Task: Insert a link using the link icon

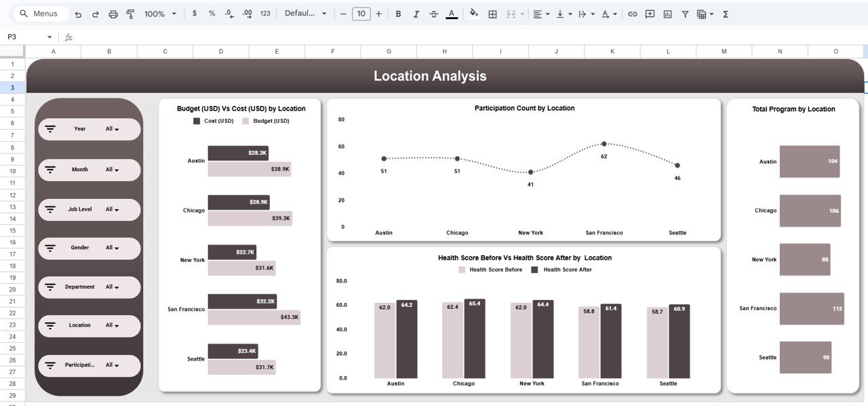Action: pyautogui.click(x=632, y=13)
